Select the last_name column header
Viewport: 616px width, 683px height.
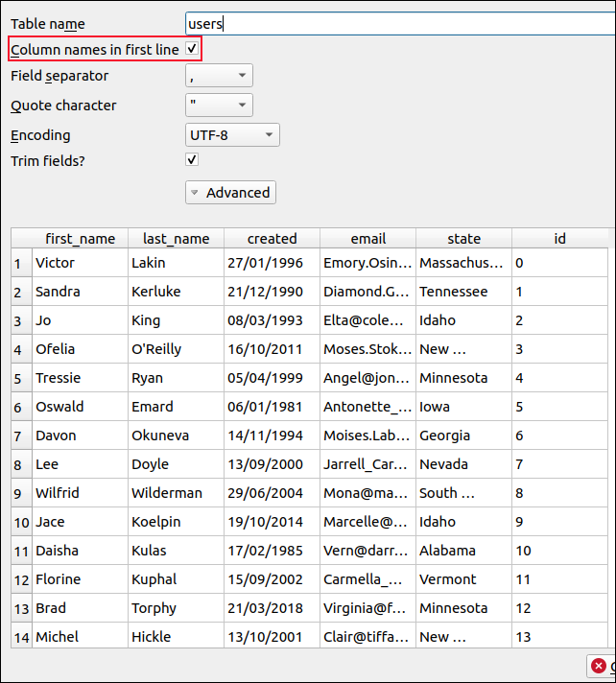pyautogui.click(x=176, y=239)
